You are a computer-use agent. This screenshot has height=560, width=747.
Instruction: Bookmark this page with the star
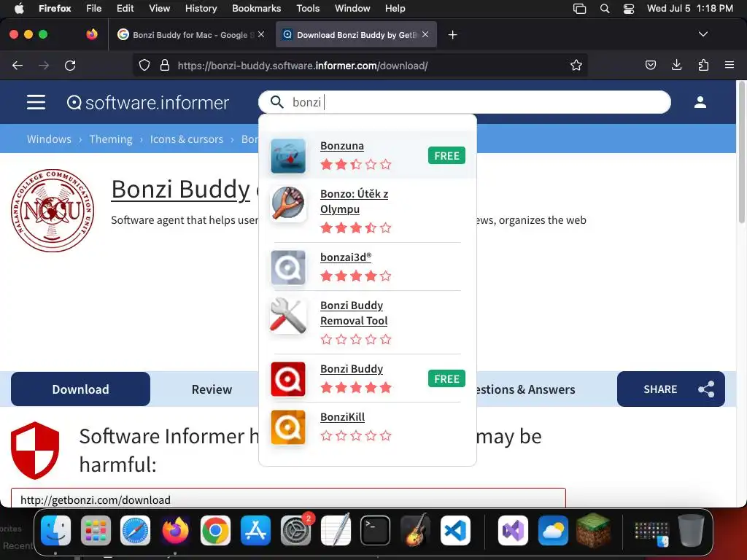(576, 65)
